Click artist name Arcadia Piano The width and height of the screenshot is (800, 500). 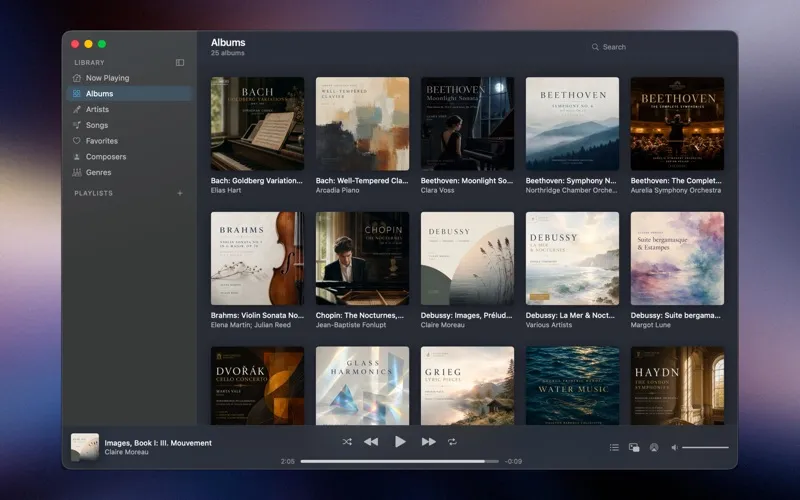coord(337,190)
